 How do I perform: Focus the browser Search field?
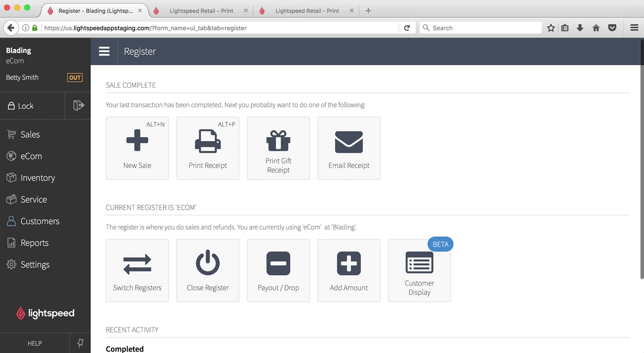[481, 28]
